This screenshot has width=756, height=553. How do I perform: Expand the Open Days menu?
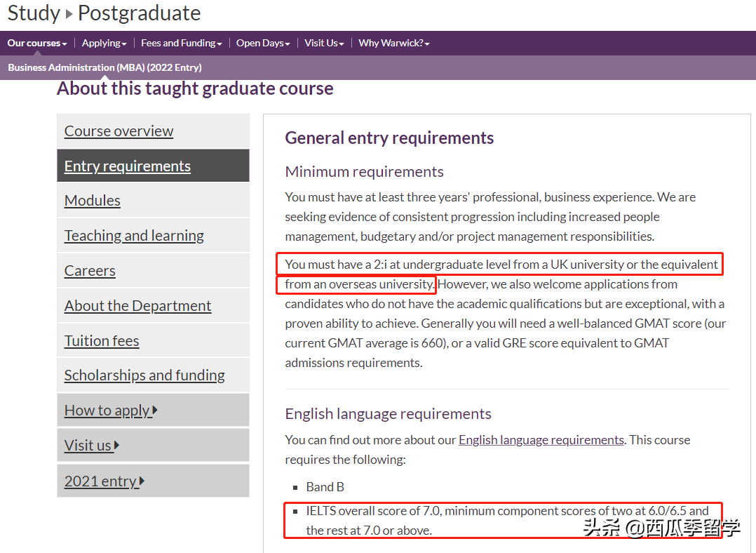pos(263,44)
